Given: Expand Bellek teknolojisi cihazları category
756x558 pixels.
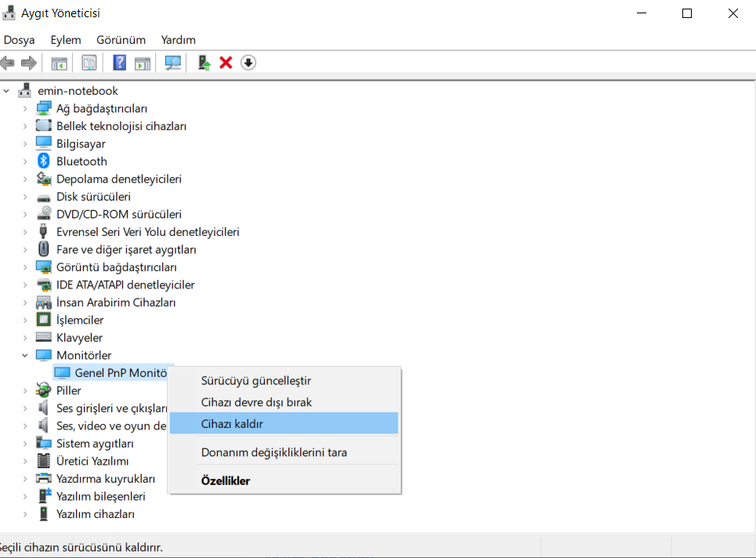Looking at the screenshot, I should point(25,126).
